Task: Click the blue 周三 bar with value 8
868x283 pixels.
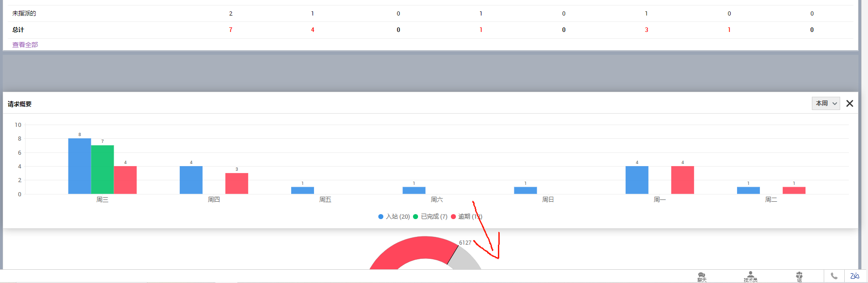Action: click(79, 167)
